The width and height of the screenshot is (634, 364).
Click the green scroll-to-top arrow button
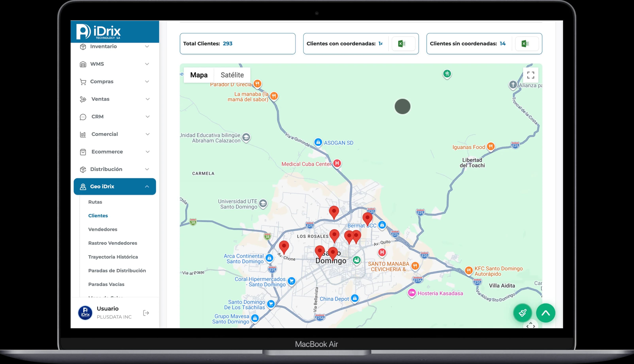click(x=545, y=313)
